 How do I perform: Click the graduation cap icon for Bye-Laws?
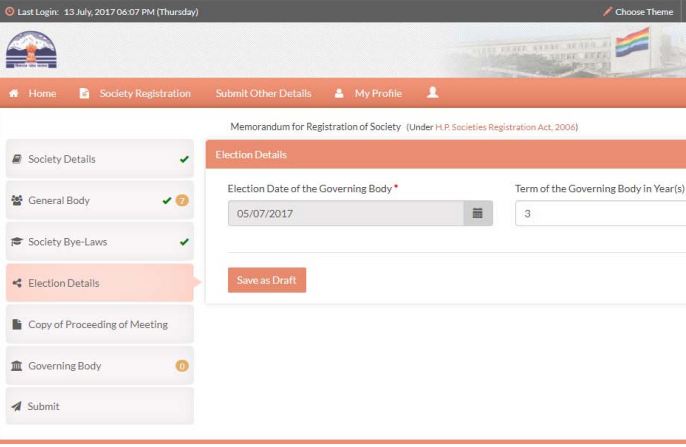click(17, 241)
